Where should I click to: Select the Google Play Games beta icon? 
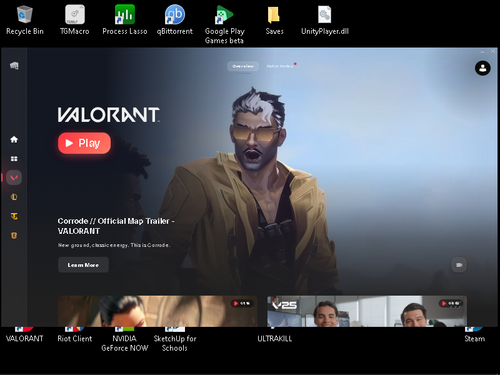coord(224,25)
